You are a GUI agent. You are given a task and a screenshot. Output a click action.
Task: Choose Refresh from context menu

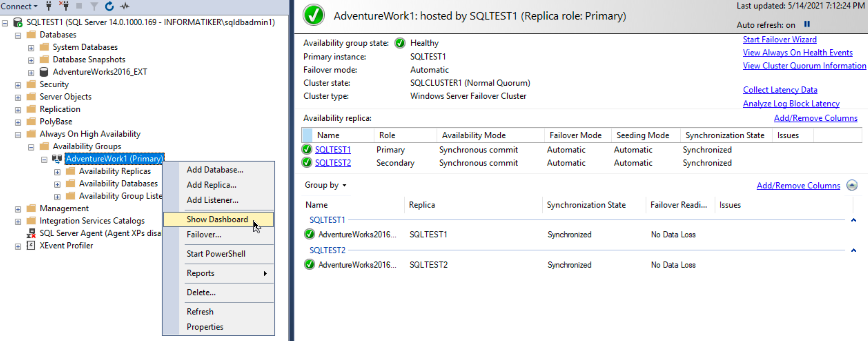pyautogui.click(x=218, y=311)
